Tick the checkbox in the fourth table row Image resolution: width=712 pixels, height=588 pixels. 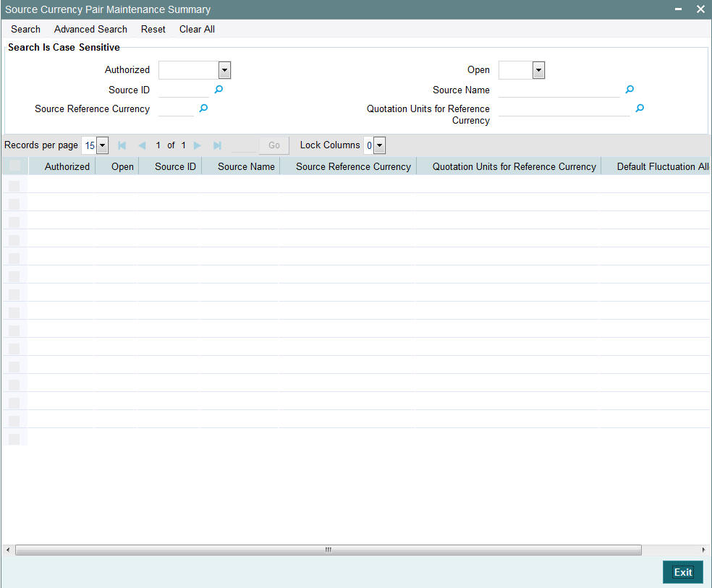tap(14, 240)
